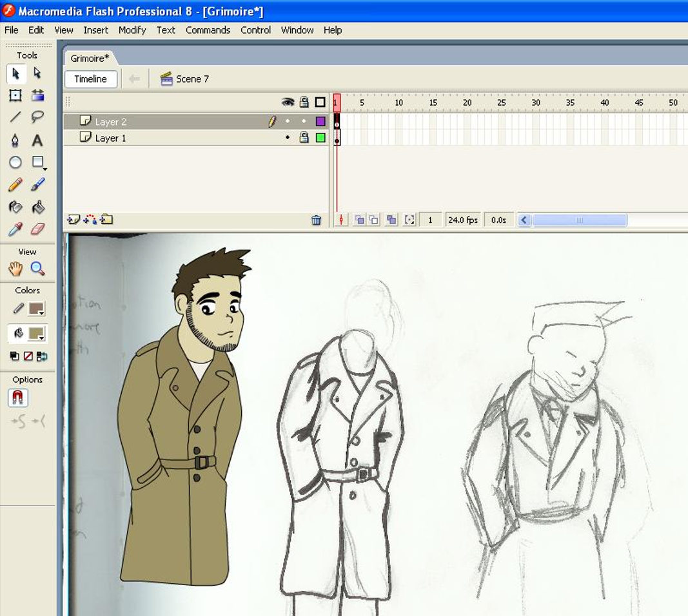Choose the Pen tool
Screen dimensions: 688x616
[x=15, y=140]
